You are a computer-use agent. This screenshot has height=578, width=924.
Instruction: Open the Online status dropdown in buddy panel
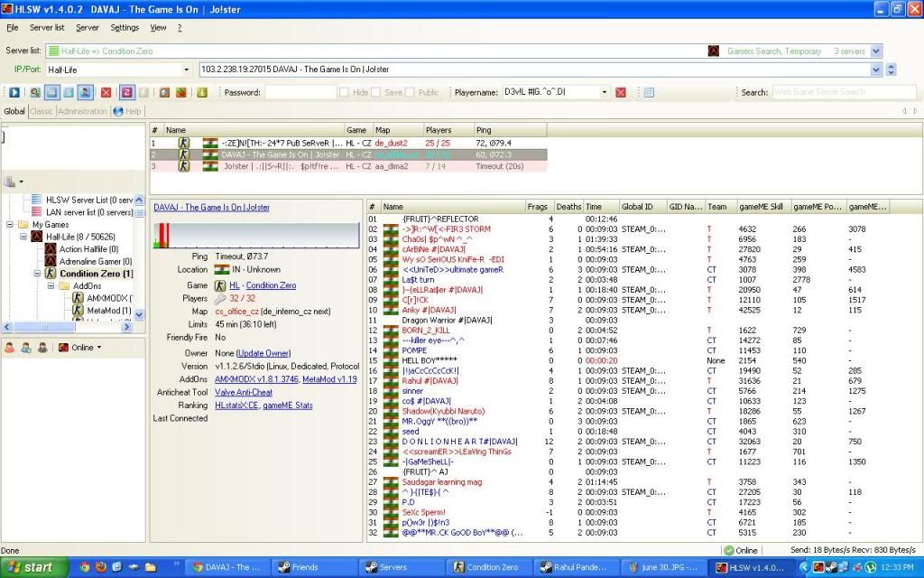(99, 348)
